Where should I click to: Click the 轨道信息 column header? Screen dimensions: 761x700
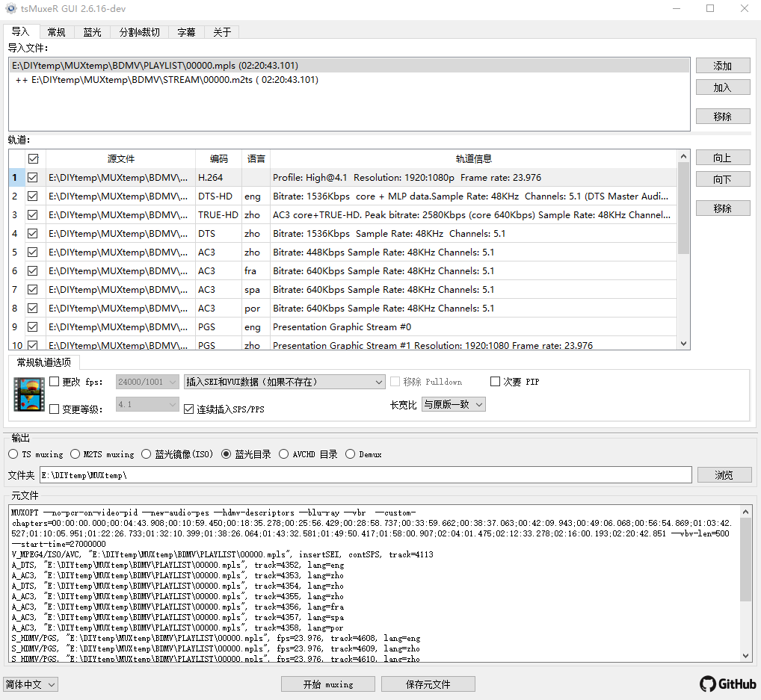[473, 158]
